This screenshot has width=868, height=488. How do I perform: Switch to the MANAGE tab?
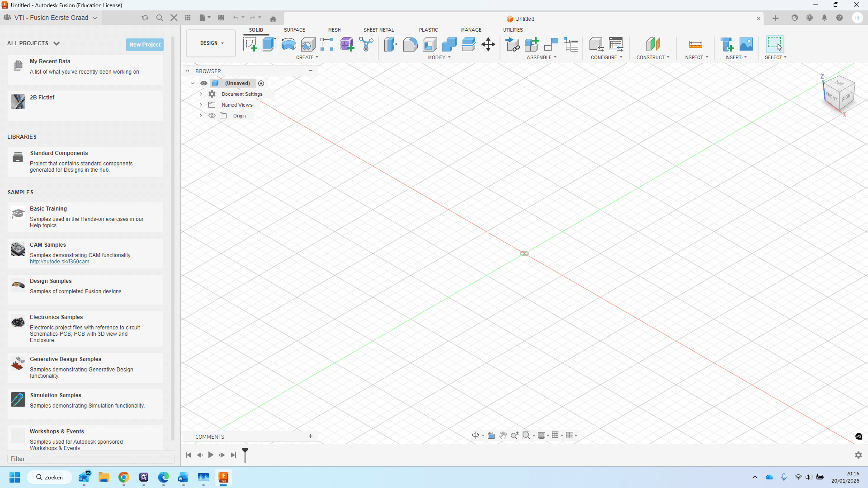coord(471,30)
